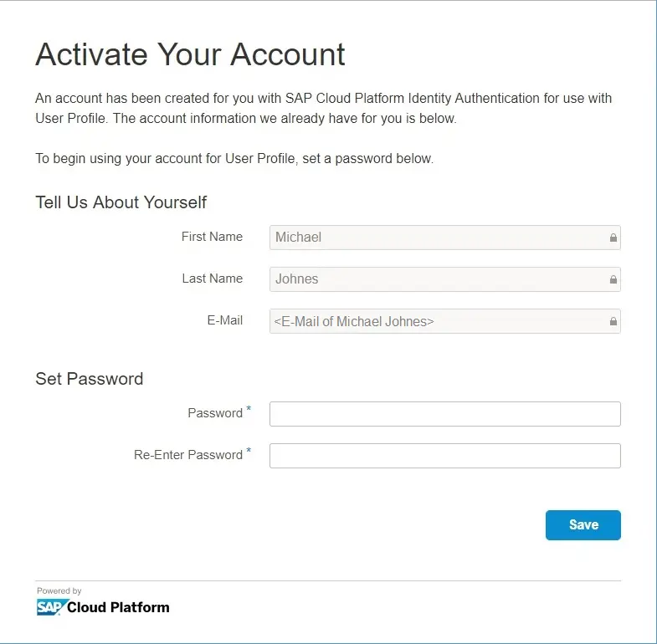Screen dimensions: 657x644
Task: Focus the Password input field
Action: (445, 414)
